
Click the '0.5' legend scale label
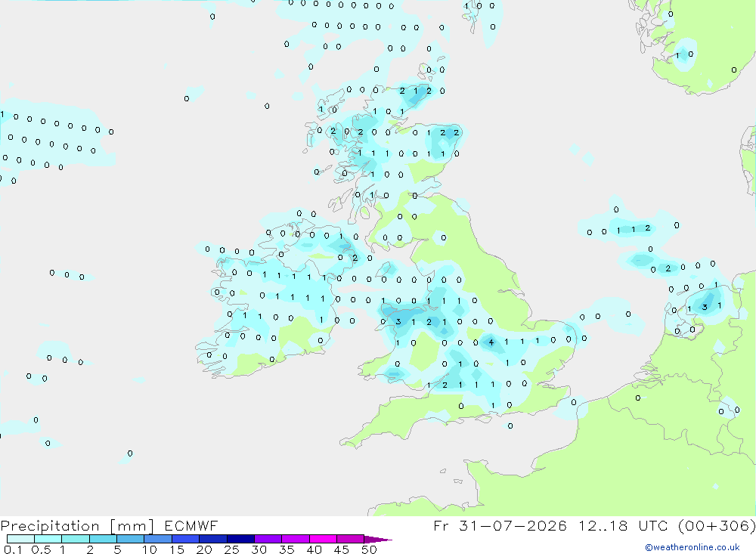click(x=41, y=549)
